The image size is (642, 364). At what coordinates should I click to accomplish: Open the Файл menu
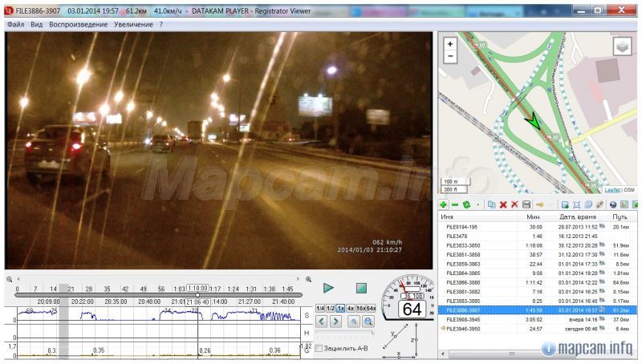pyautogui.click(x=15, y=25)
